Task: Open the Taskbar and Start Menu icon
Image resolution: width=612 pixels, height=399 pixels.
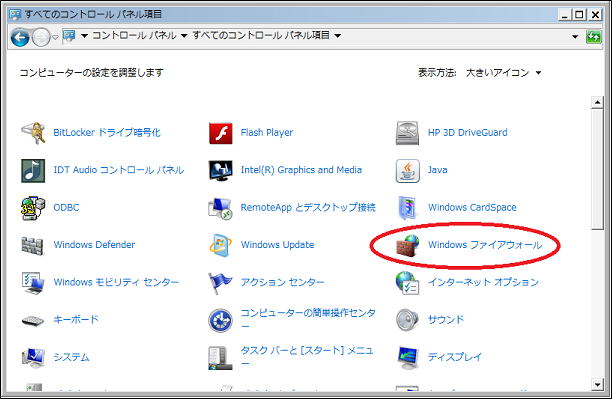Action: [x=221, y=358]
